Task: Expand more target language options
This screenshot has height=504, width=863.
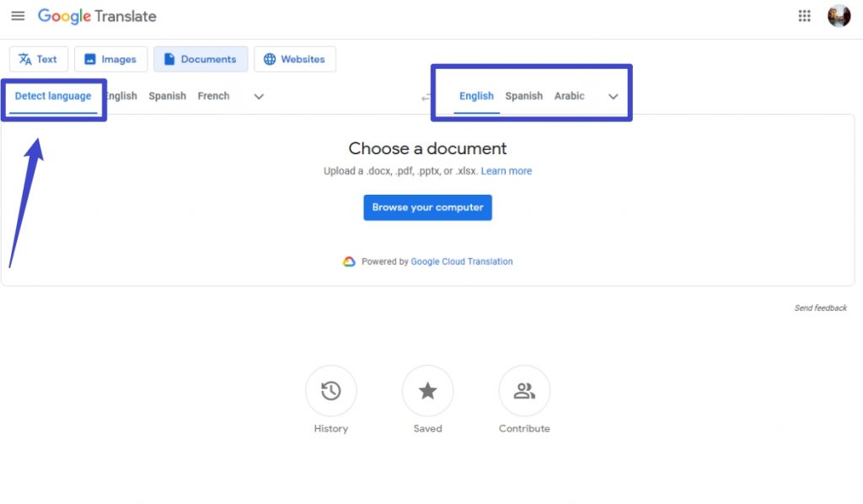Action: click(613, 96)
